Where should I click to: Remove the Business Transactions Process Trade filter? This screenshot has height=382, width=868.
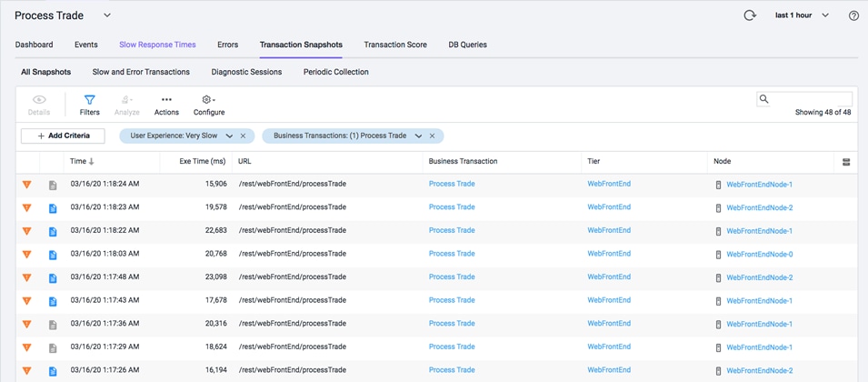433,136
